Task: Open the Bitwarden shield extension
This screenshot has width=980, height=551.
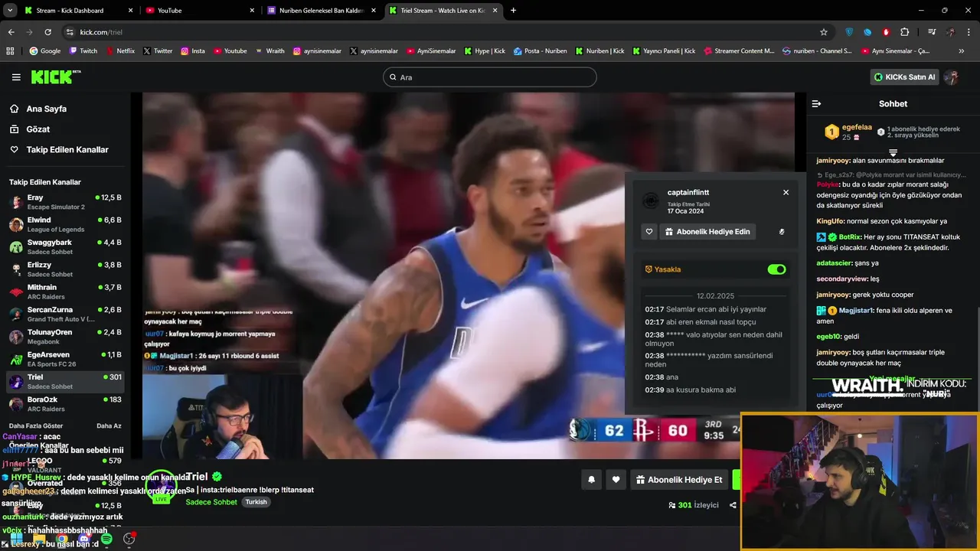Action: pos(849,32)
